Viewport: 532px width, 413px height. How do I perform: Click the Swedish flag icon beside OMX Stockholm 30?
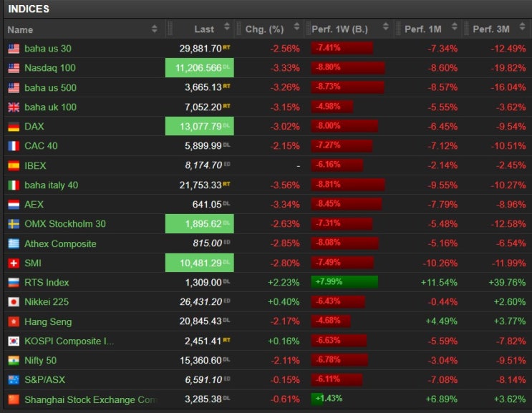(x=14, y=224)
